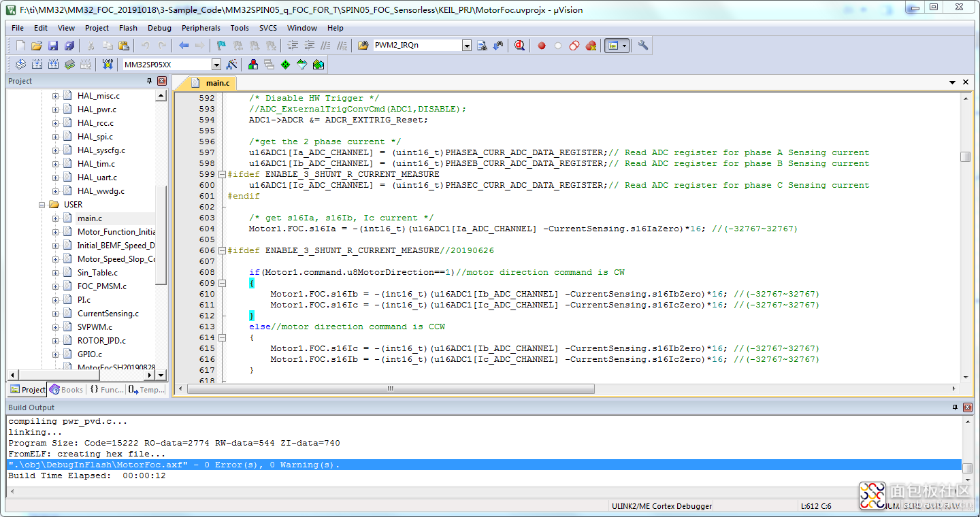
Task: Open Select Software Packs
Action: click(x=301, y=65)
